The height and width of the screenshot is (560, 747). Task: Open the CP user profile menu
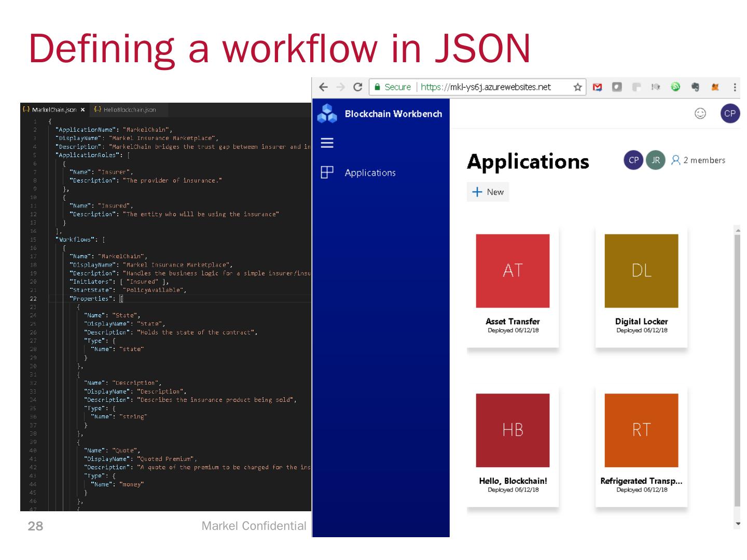click(730, 114)
